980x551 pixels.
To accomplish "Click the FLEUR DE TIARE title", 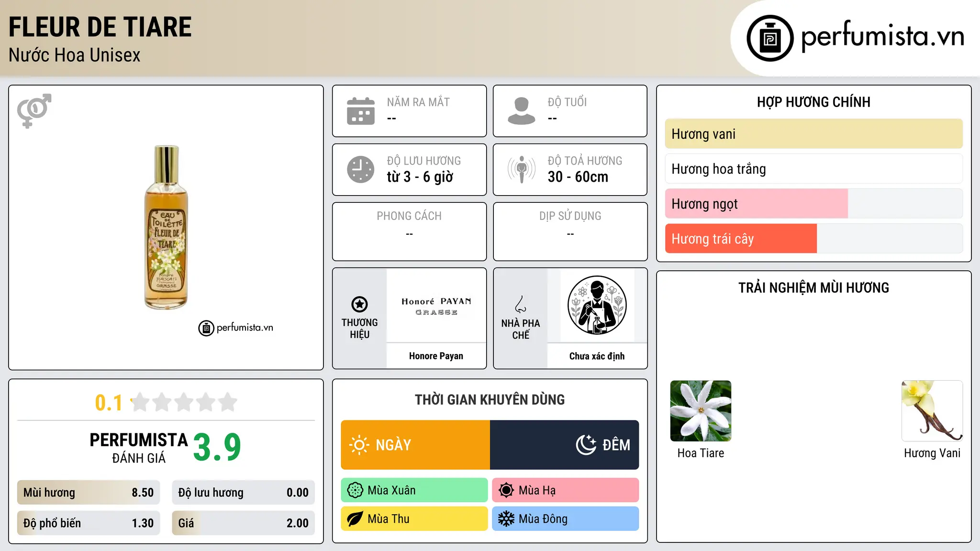I will point(100,27).
